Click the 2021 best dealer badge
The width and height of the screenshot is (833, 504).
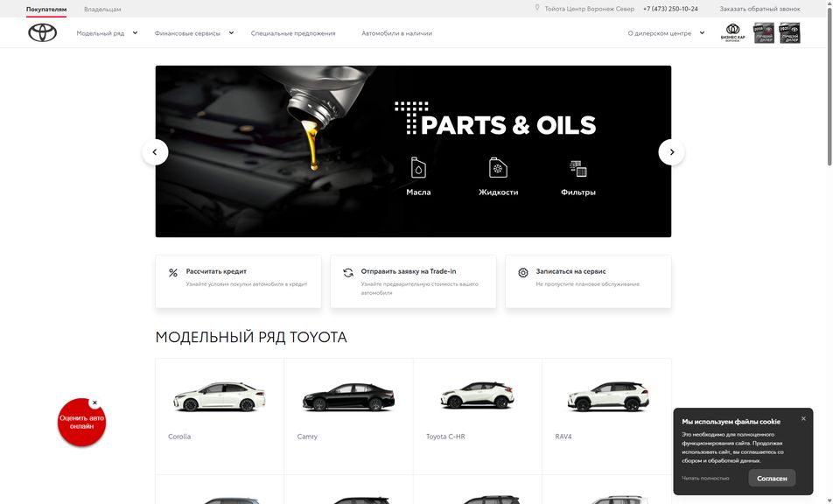click(x=789, y=33)
